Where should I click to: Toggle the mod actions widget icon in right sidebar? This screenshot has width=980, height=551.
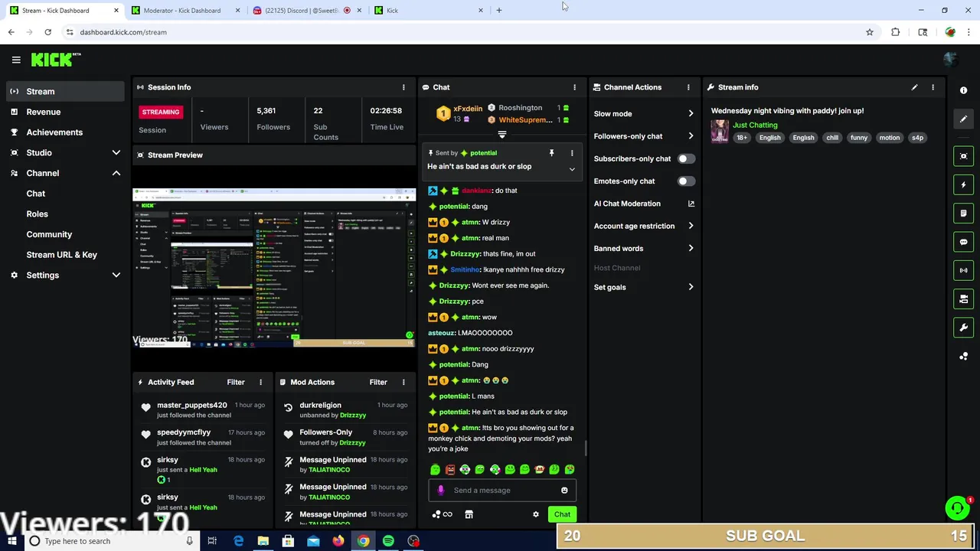[x=963, y=298]
